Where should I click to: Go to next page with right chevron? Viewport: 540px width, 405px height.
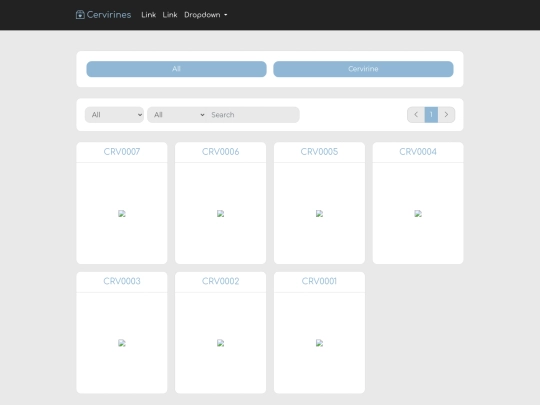coord(446,115)
